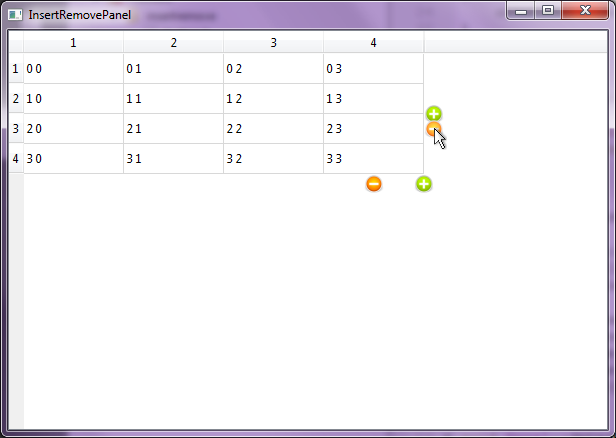Click cell containing "0 2"

coord(273,68)
